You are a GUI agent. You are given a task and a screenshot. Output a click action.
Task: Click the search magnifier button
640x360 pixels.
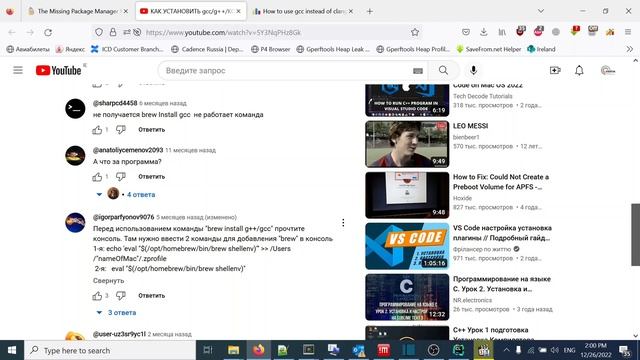pos(443,71)
